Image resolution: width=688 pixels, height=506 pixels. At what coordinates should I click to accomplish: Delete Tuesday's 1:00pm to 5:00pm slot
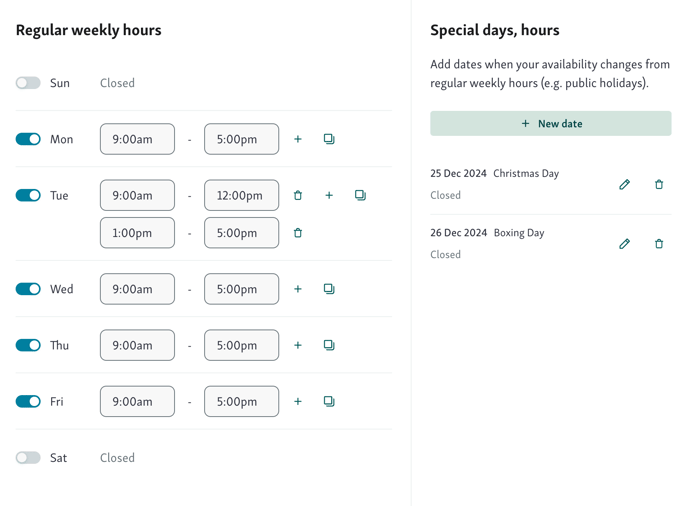[297, 233]
